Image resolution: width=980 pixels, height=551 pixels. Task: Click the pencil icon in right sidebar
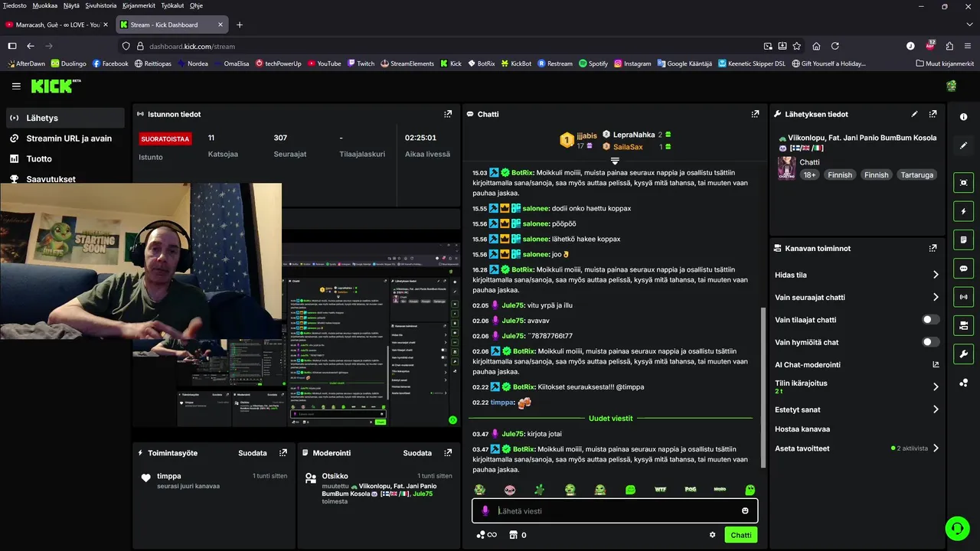tap(963, 145)
